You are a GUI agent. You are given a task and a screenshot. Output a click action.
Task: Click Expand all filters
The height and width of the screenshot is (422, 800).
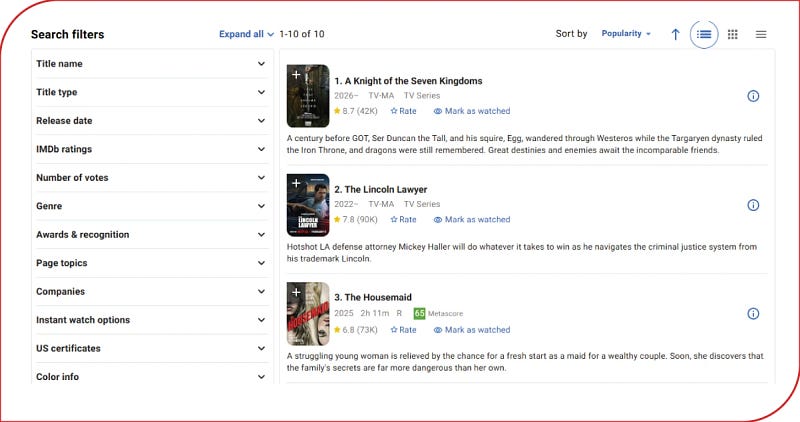point(246,34)
